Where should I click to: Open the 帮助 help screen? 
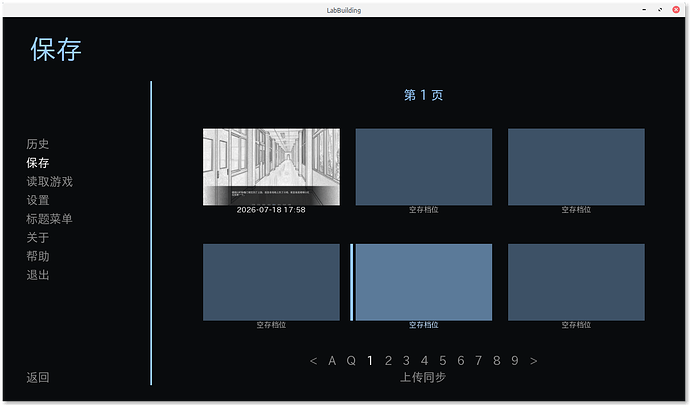click(x=37, y=256)
